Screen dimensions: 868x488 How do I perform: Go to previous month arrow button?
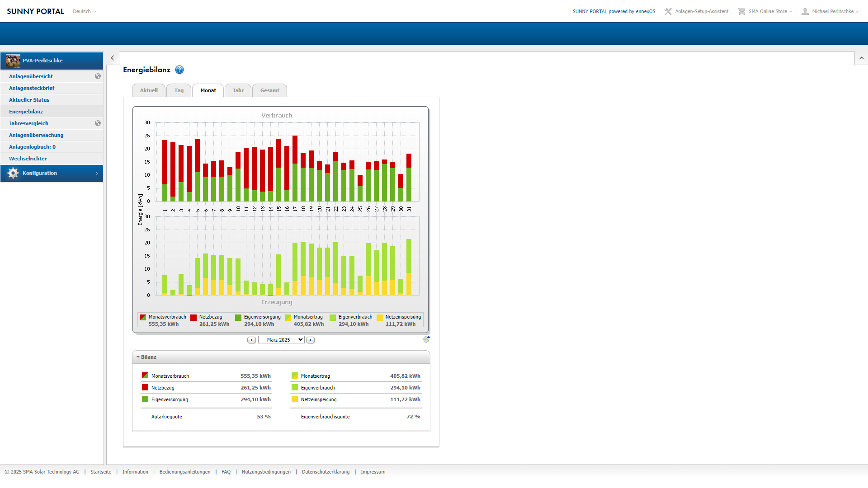click(252, 340)
